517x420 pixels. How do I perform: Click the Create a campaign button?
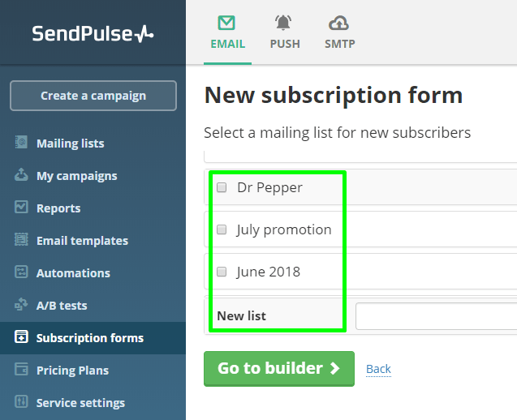(x=93, y=96)
